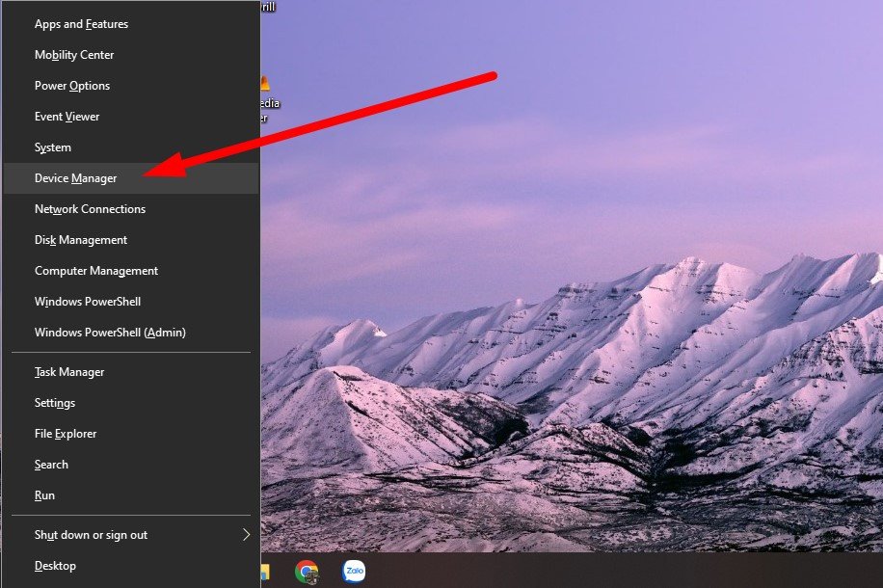
Task: Launch the Run dialog
Action: (43, 495)
